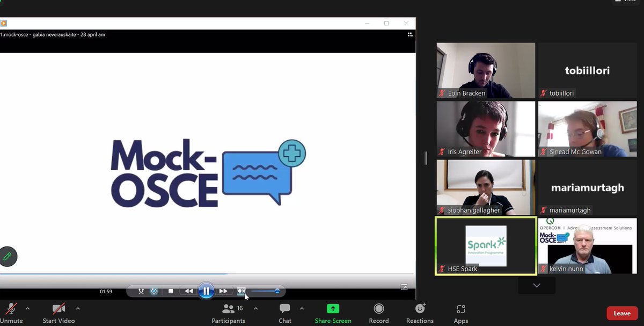This screenshot has width=644, height=326.
Task: Click the Switch to Library icon
Action: pyautogui.click(x=410, y=34)
